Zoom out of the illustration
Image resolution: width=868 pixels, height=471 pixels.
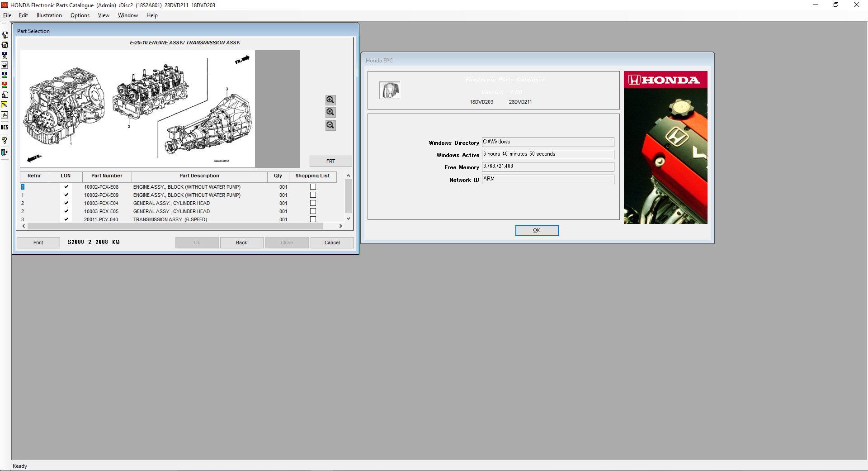tap(330, 125)
